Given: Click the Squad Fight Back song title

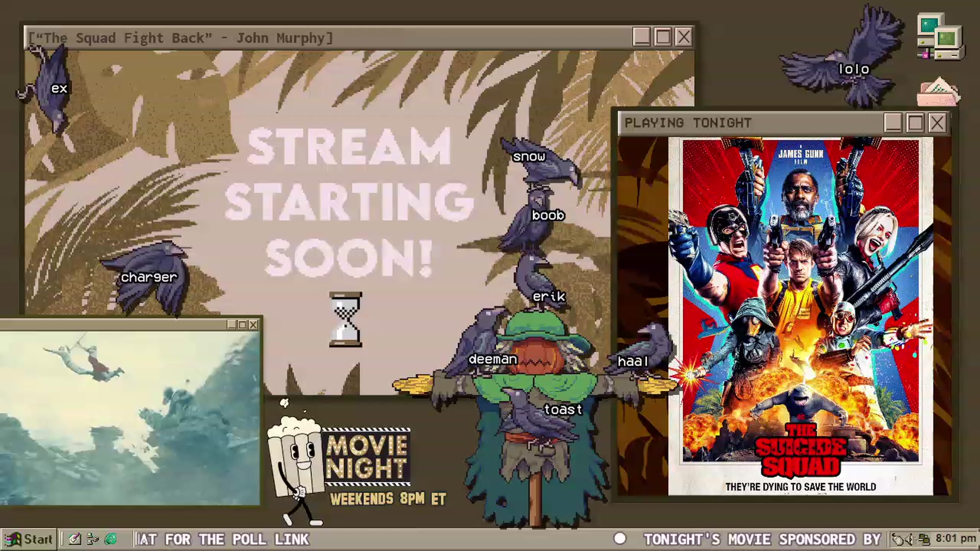Looking at the screenshot, I should point(180,38).
